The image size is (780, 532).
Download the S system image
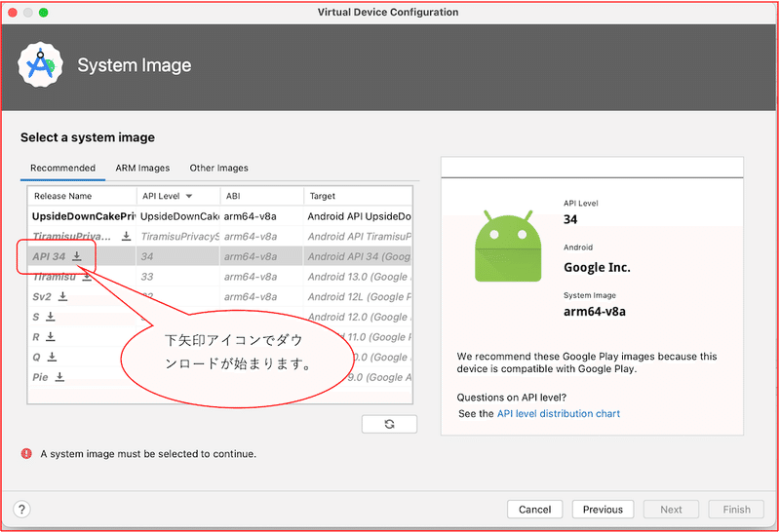(51, 317)
